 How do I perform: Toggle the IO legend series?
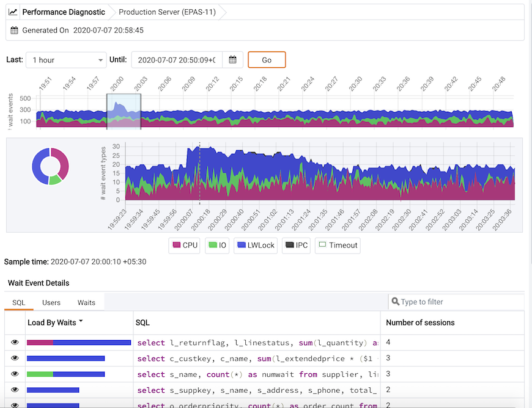click(x=217, y=246)
